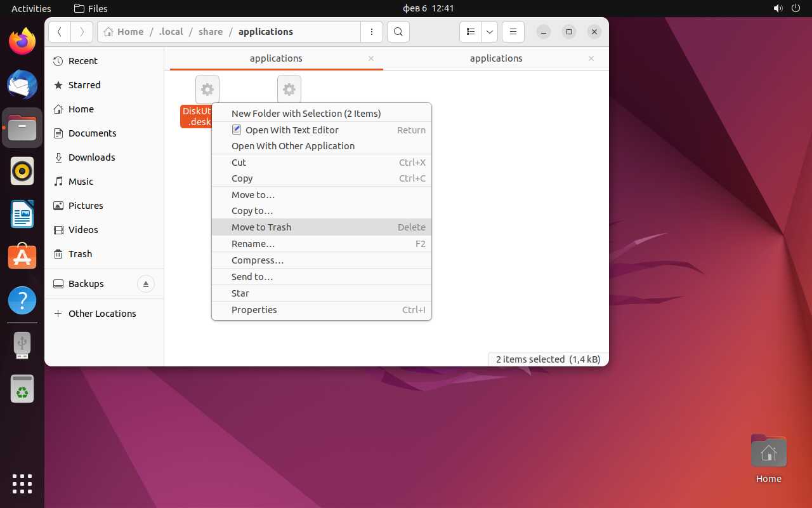Open Starred in the sidebar

(105, 85)
